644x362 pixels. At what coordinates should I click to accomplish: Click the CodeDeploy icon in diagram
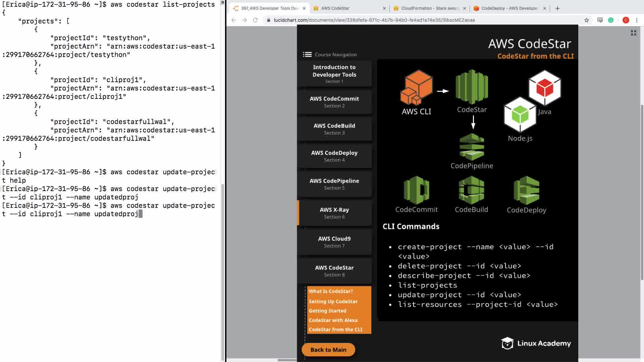pos(526,190)
